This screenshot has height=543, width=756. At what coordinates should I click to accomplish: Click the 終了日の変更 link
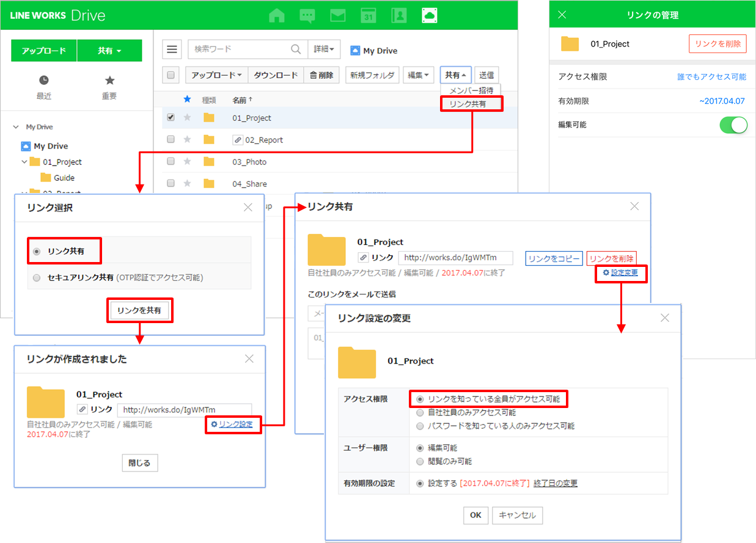(x=555, y=483)
